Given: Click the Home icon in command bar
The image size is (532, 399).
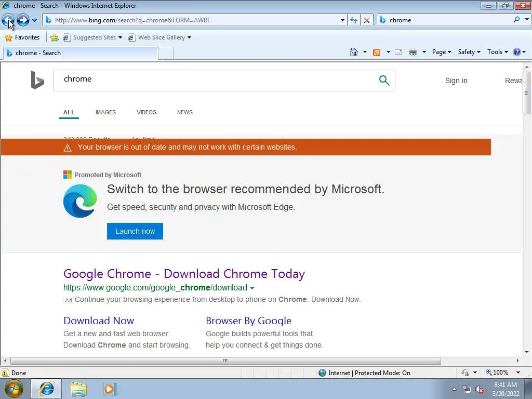Looking at the screenshot, I should coord(353,52).
